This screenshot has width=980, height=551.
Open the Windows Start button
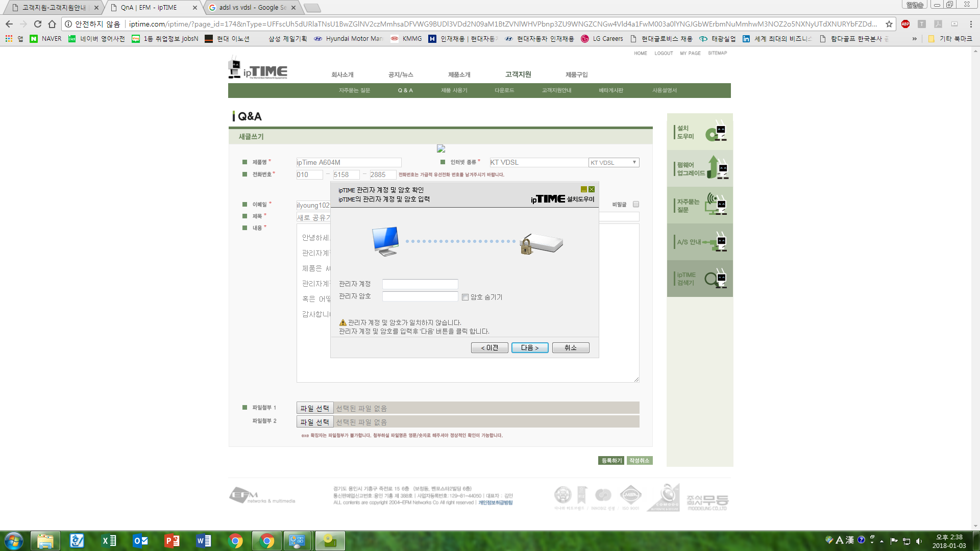(x=14, y=541)
